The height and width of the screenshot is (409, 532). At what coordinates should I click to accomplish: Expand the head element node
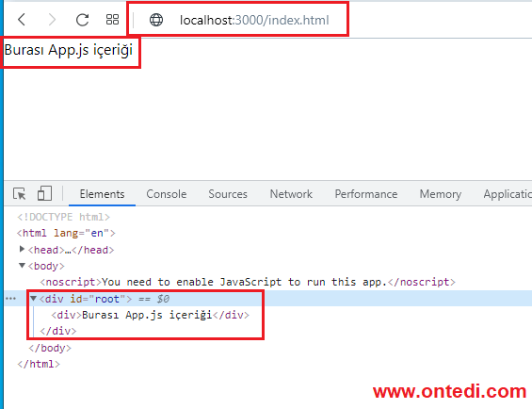[22, 250]
